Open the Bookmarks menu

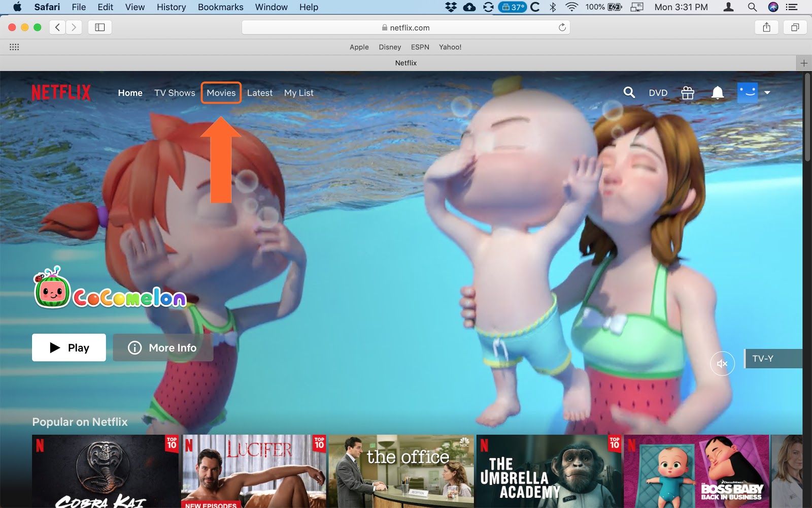click(221, 7)
